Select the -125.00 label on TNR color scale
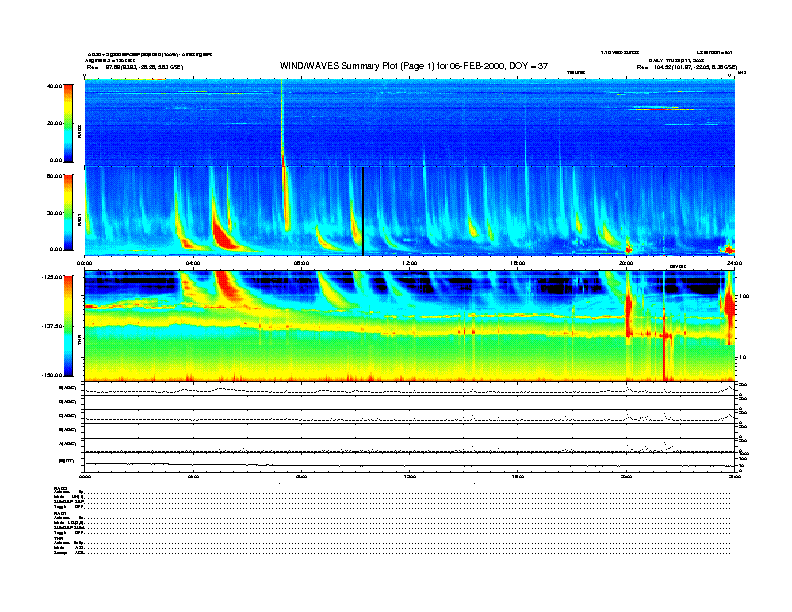792x612 pixels. click(x=52, y=277)
